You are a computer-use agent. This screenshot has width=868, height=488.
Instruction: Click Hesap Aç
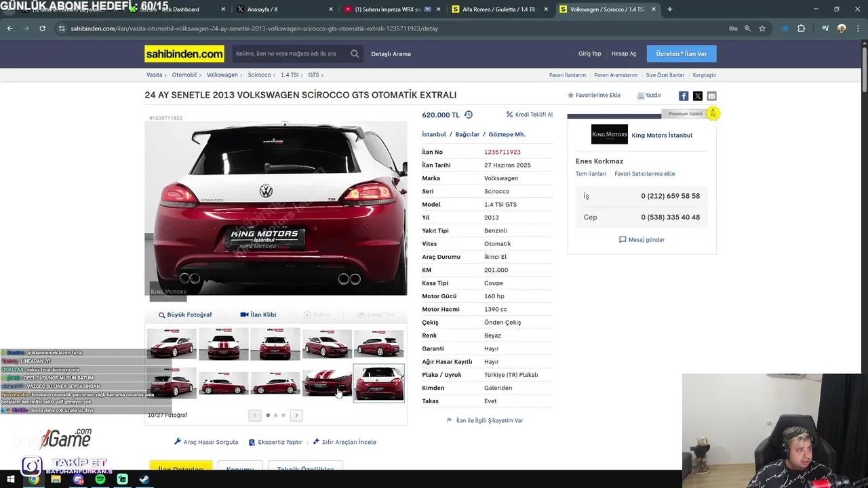[624, 54]
